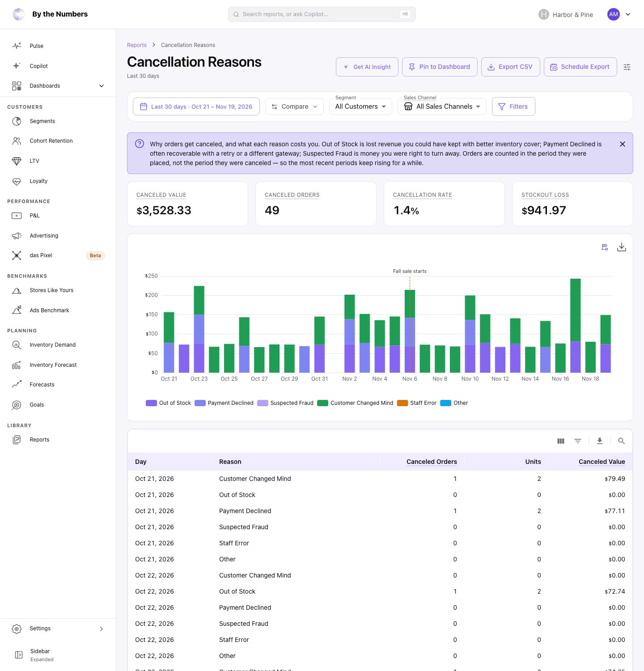The width and height of the screenshot is (644, 671).
Task: Follow the Reports breadcrumb link
Action: 137,45
